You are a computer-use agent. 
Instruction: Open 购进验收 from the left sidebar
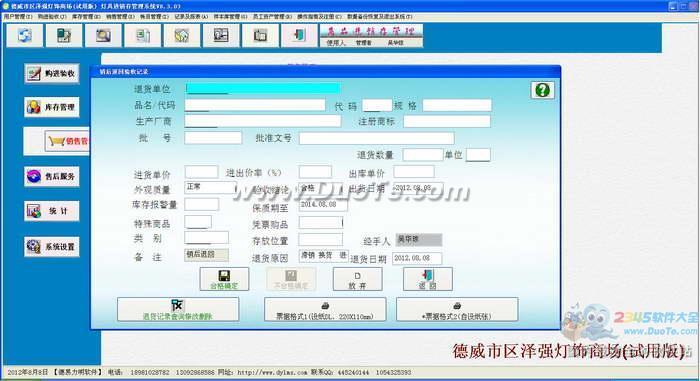click(52, 73)
